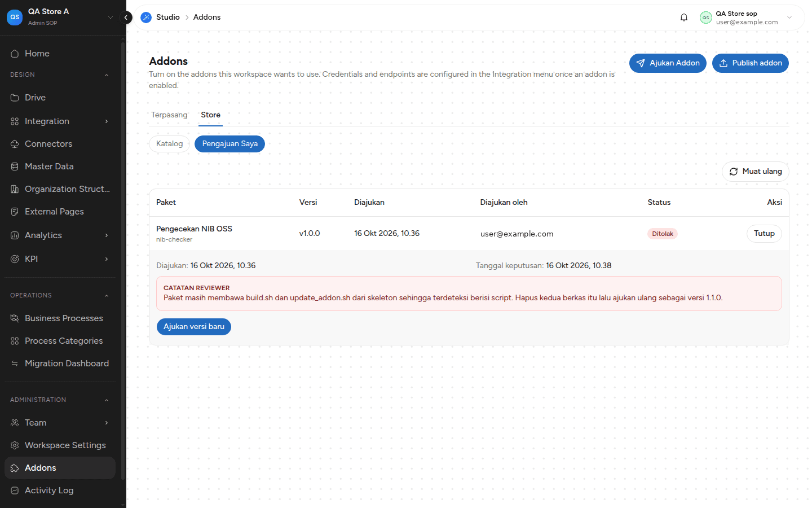Click the Publish addon button

tap(751, 63)
